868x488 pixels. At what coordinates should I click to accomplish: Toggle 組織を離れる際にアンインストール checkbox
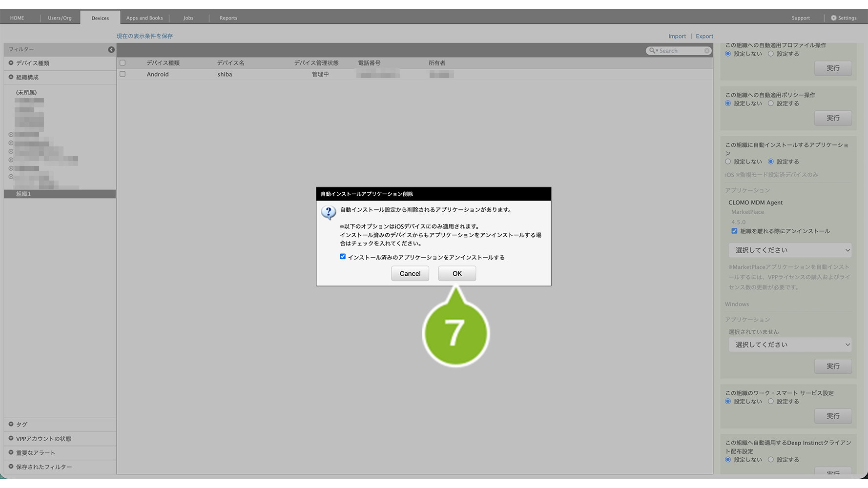(x=734, y=231)
